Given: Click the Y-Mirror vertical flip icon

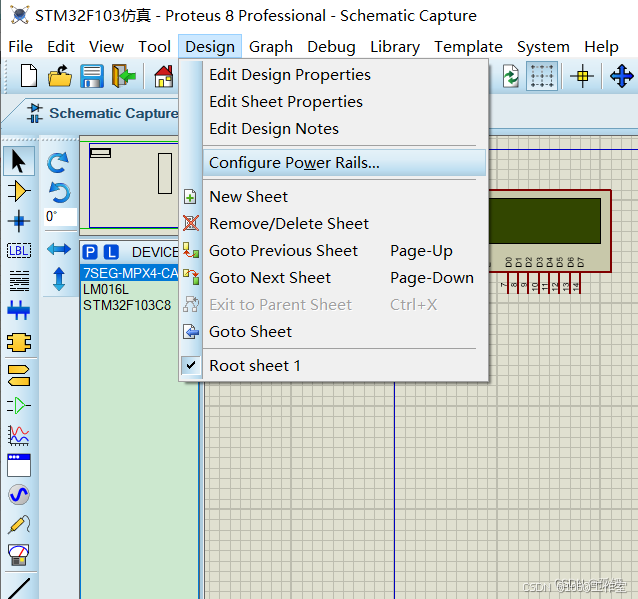Looking at the screenshot, I should point(59,279).
